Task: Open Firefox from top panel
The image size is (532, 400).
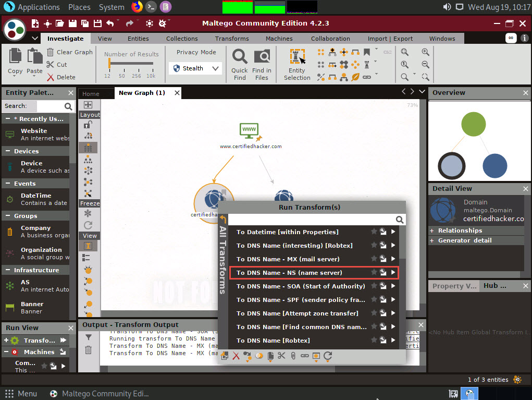Action: click(x=137, y=7)
